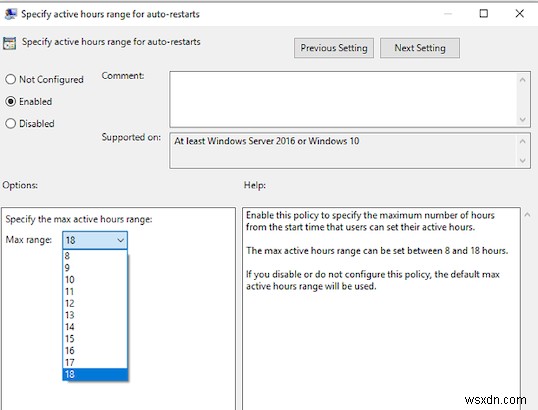Choose 14 from the Max range list

click(95, 327)
